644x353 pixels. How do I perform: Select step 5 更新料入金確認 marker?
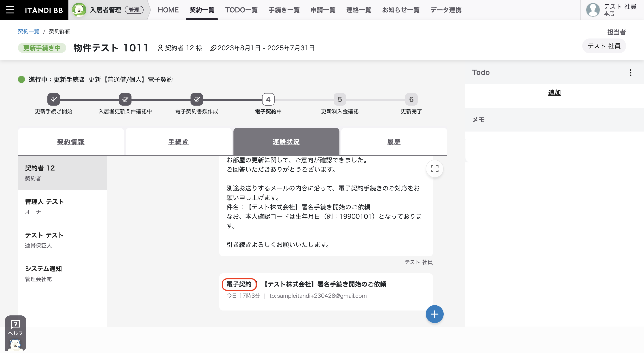click(339, 99)
